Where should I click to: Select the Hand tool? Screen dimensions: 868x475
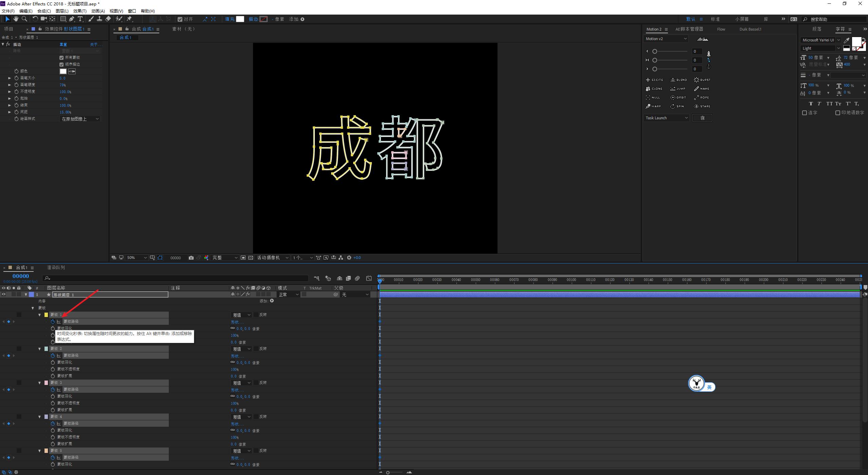pyautogui.click(x=16, y=19)
